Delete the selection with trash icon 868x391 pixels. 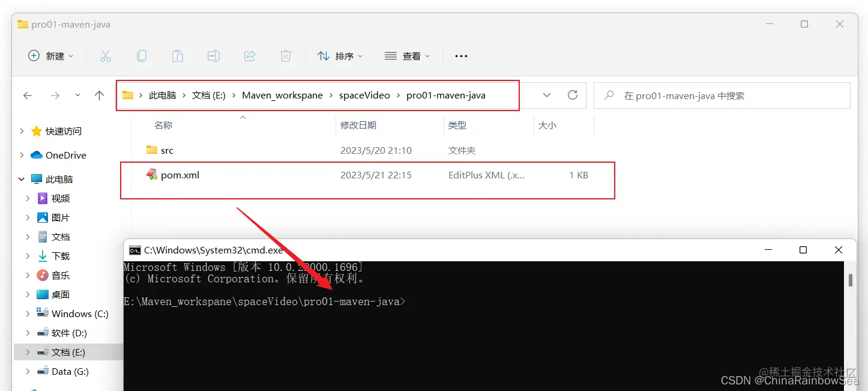click(x=286, y=55)
